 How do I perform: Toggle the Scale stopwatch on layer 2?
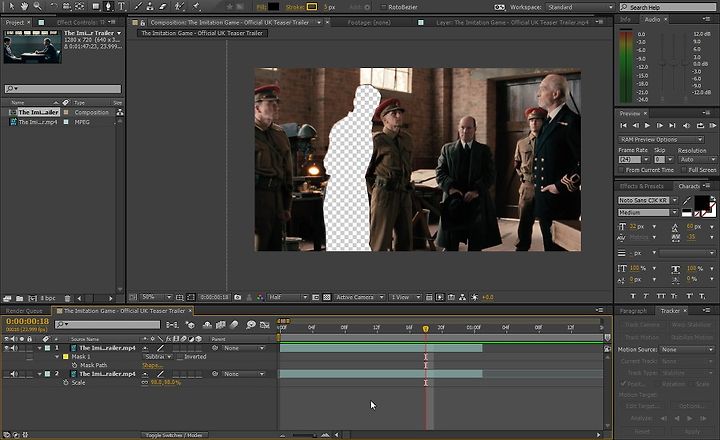[x=66, y=383]
